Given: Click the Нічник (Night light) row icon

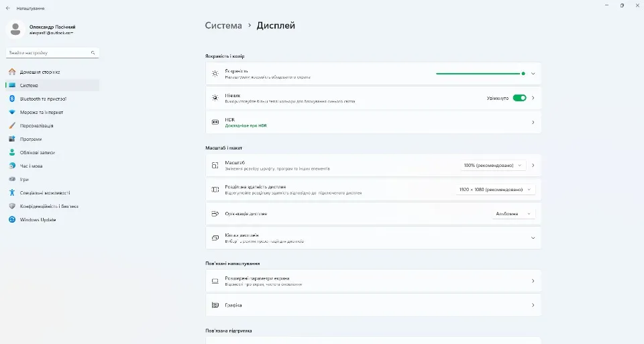Looking at the screenshot, I should [x=215, y=98].
